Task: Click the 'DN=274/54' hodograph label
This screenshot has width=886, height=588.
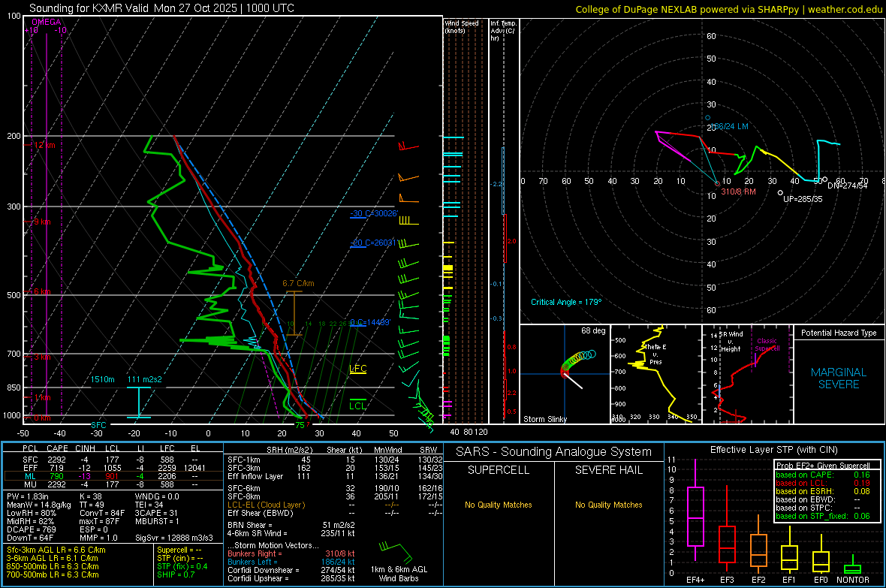Action: (847, 185)
